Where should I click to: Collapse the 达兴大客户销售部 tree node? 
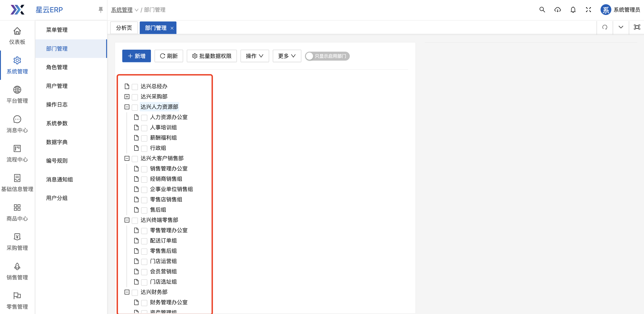127,158
